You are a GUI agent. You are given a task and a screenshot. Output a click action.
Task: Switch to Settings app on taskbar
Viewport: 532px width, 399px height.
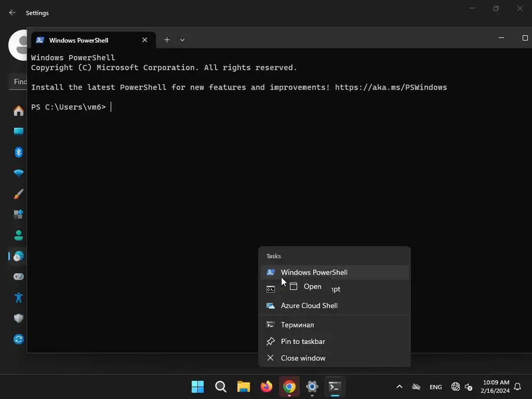click(312, 387)
